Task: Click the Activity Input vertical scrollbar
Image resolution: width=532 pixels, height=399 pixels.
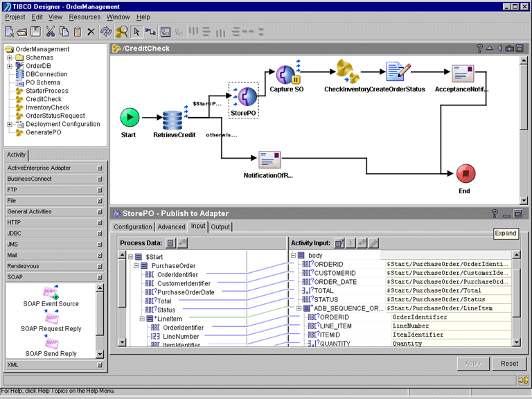Action: click(516, 299)
